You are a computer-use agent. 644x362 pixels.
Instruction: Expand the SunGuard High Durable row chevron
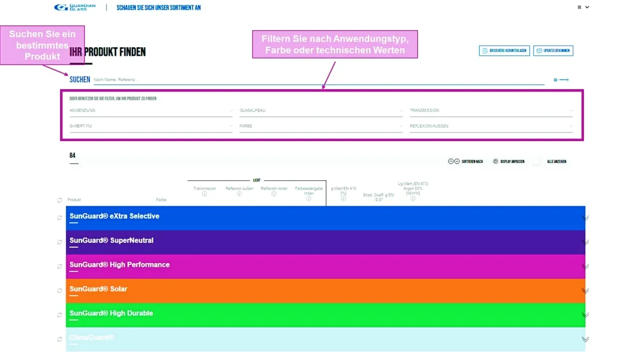586,315
